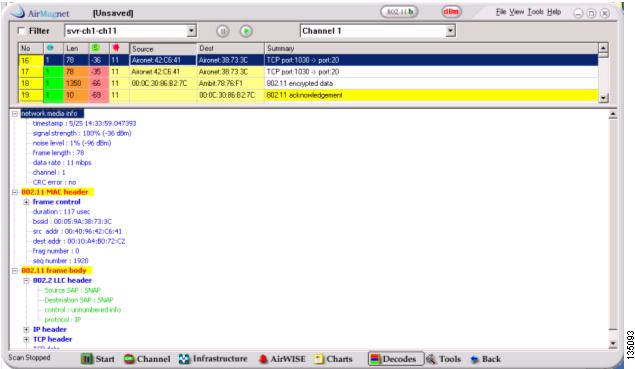635x369 pixels.
Task: Open the Infrastructure screen
Action: [x=213, y=359]
